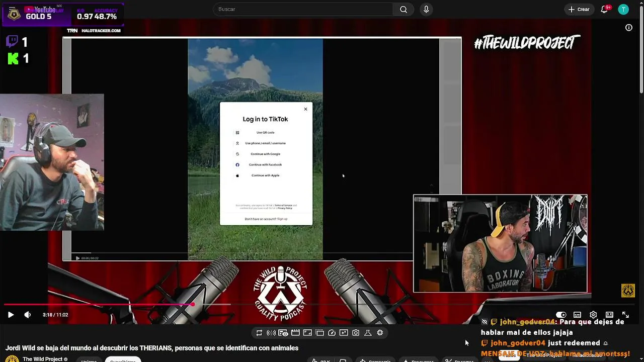Screen dimensions: 644x362
Task: Click the 3:18 / 11:02 time display
Action: coord(55,315)
